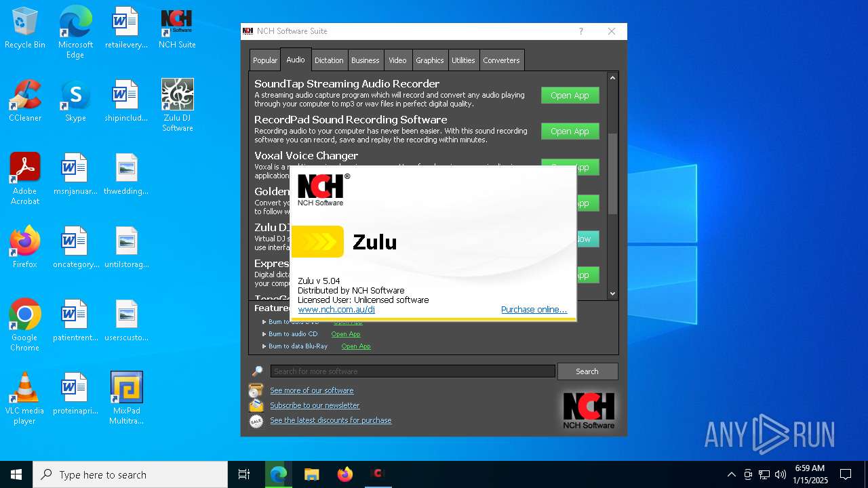The width and height of the screenshot is (868, 488).
Task: Launch Google Chrome from the desktop
Action: 25,325
